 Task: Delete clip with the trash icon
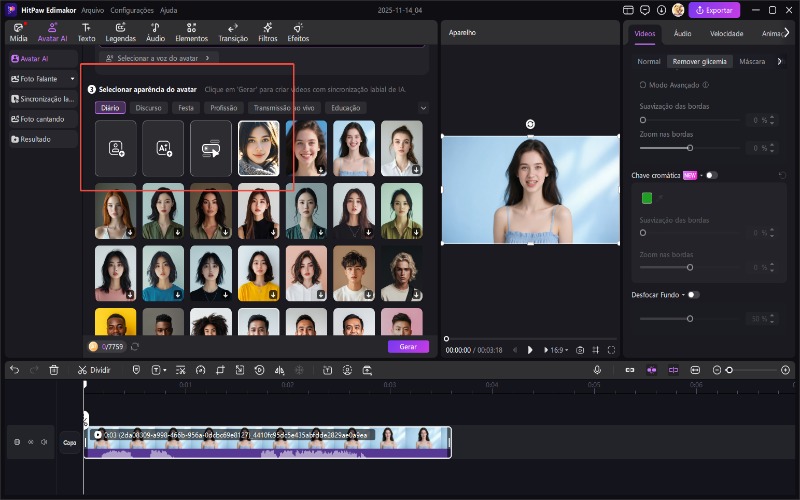[x=54, y=369]
